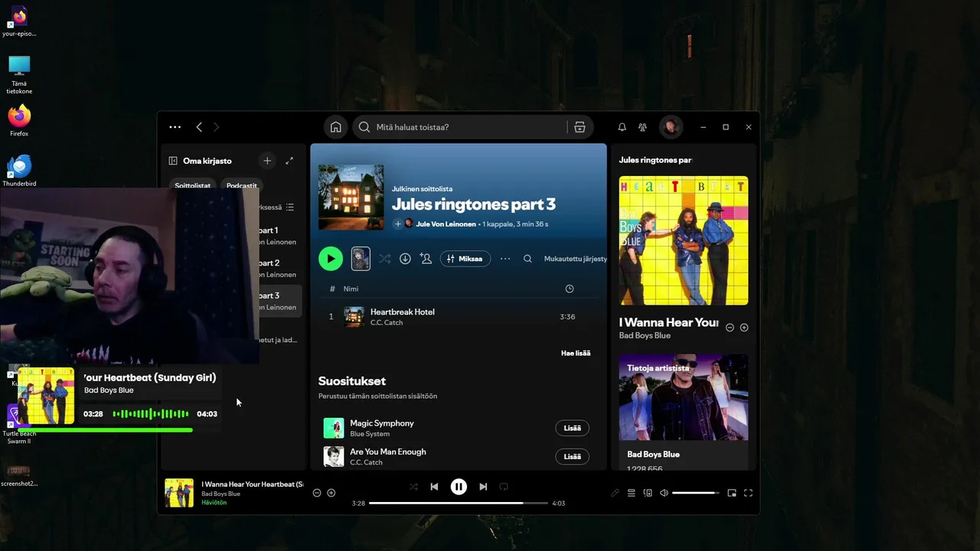The width and height of the screenshot is (980, 551).
Task: Click the minus circle icon in Now Playing panel
Action: pyautogui.click(x=730, y=328)
